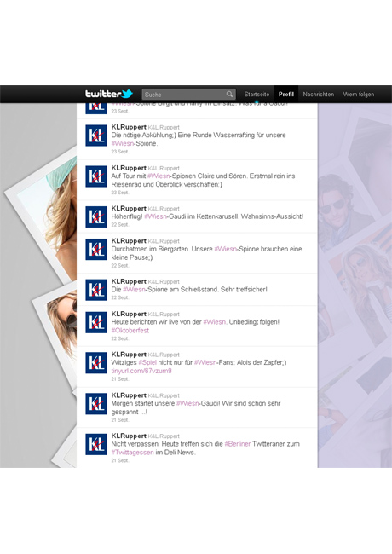The image size is (392, 554).
Task: Click #Wiesn hashtag in the Schießstand tweet
Action: click(x=134, y=290)
